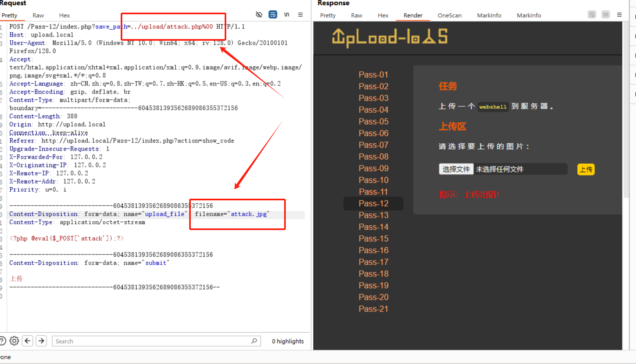Open Pass-02 link in sidebar
Viewport: 636px width, 364px height.
click(x=373, y=86)
